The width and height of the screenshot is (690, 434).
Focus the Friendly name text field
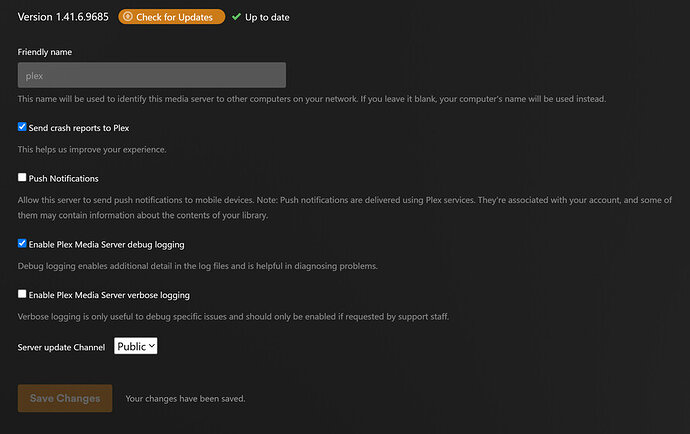click(x=152, y=75)
